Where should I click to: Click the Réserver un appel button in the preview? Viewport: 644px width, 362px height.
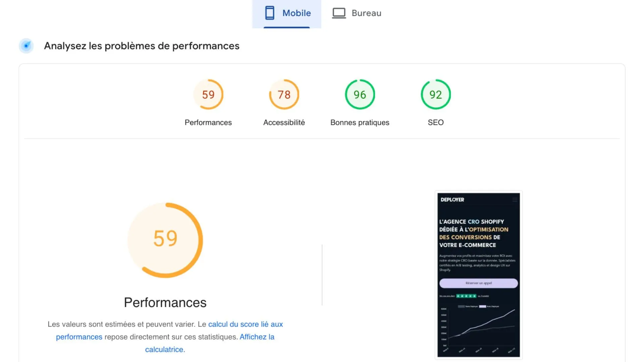click(x=478, y=283)
